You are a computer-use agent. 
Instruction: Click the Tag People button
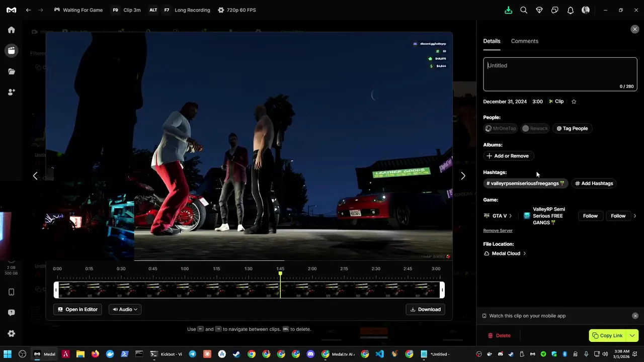pos(572,128)
